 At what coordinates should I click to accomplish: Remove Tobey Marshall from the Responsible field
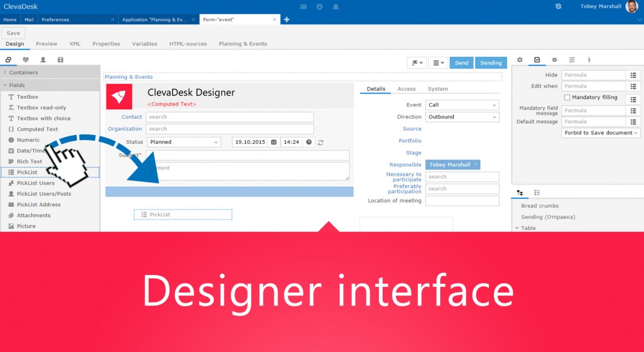pyautogui.click(x=476, y=164)
